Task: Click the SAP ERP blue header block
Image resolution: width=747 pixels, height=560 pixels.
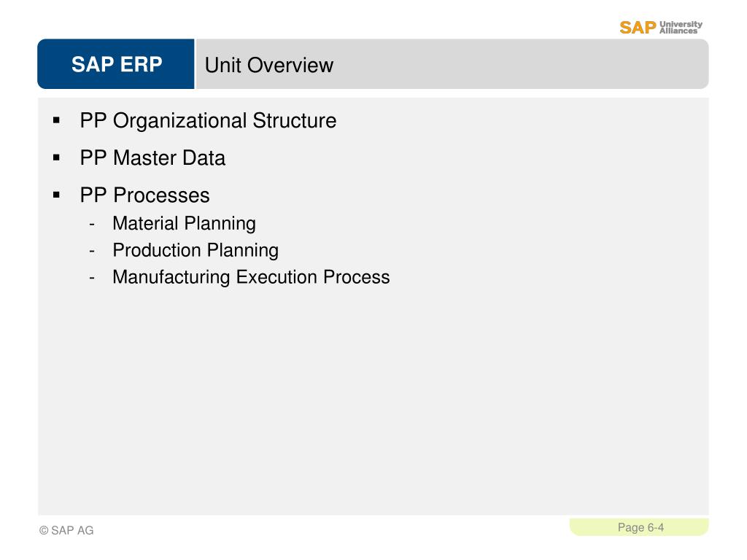Action: click(116, 64)
